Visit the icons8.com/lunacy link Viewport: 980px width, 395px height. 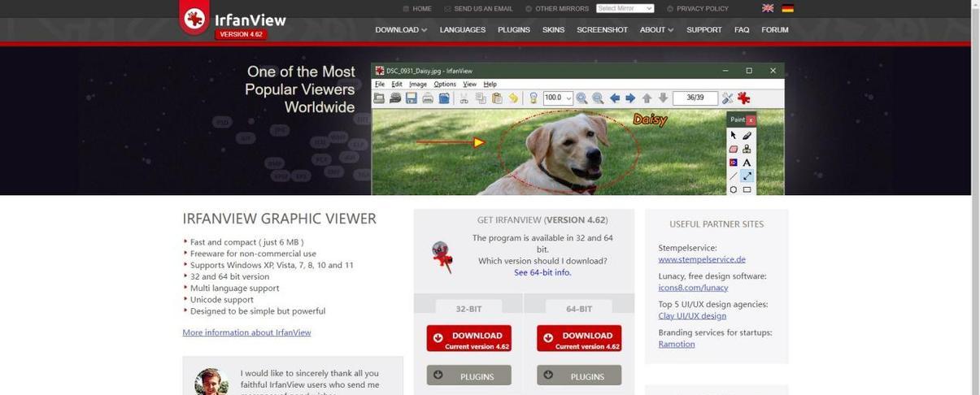click(x=693, y=288)
